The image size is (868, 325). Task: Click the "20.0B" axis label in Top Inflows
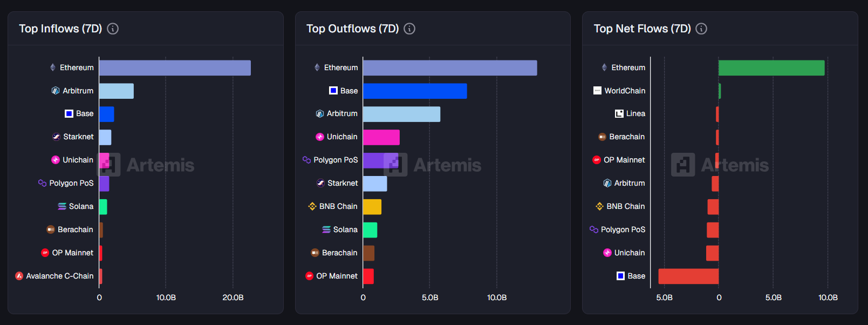click(x=233, y=297)
